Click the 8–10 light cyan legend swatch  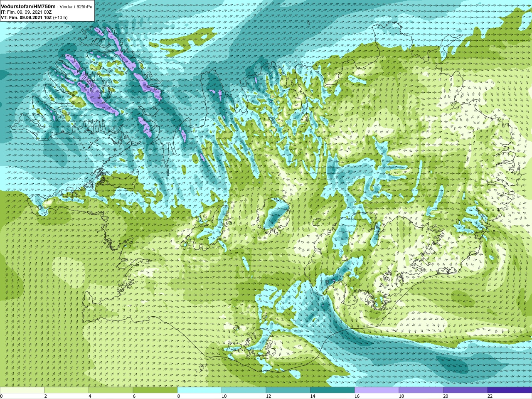pyautogui.click(x=199, y=390)
